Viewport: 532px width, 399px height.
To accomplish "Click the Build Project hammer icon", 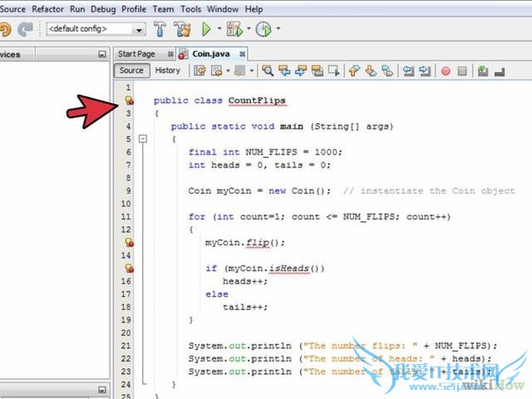I will [160, 29].
